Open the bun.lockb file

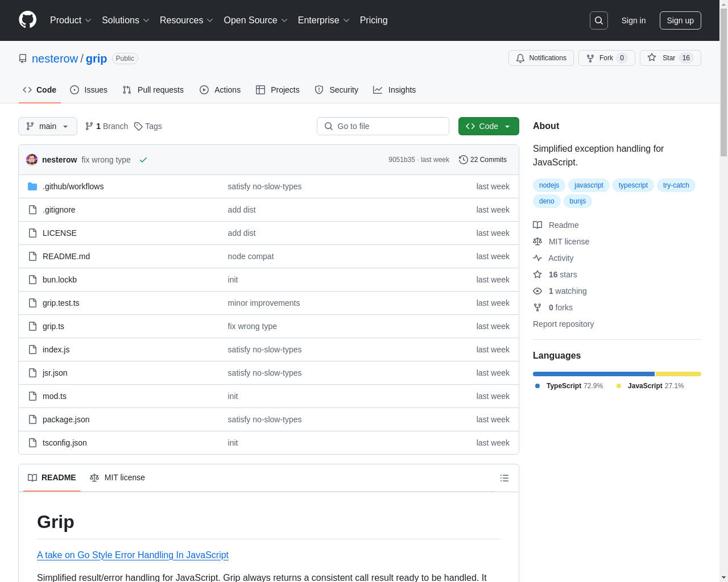[60, 280]
